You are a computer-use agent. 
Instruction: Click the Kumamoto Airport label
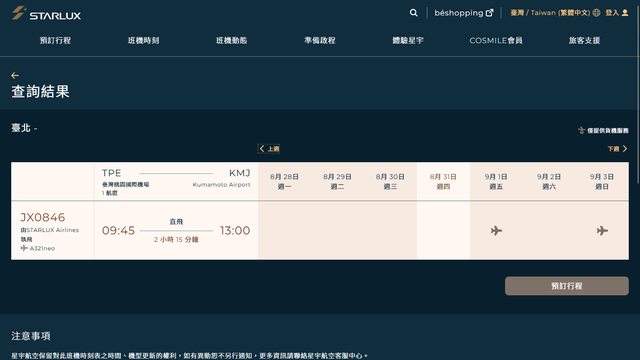[222, 184]
